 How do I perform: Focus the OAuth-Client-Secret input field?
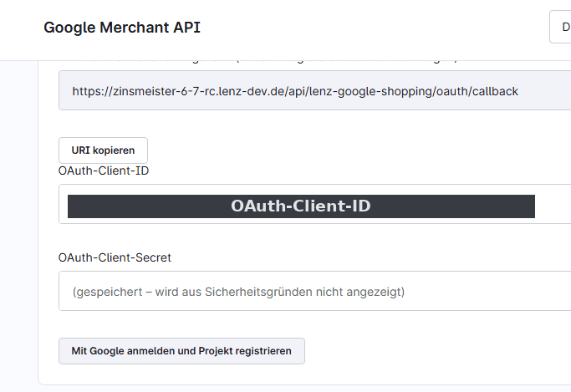click(x=314, y=291)
